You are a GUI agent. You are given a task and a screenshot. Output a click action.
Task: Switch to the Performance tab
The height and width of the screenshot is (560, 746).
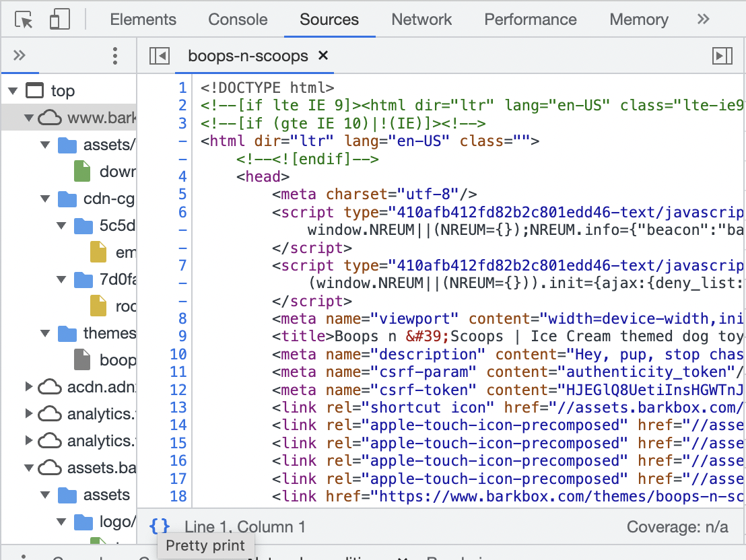531,20
